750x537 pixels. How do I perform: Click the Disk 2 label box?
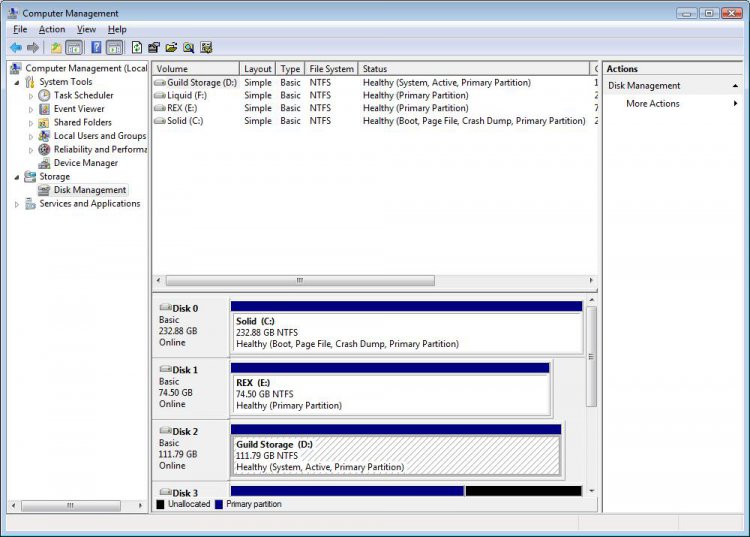click(191, 449)
